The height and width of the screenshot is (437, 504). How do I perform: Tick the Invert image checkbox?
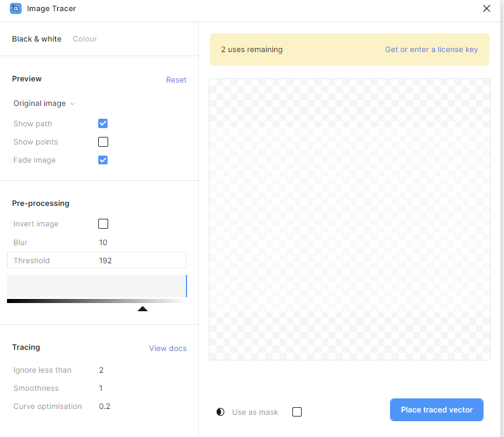click(x=103, y=224)
